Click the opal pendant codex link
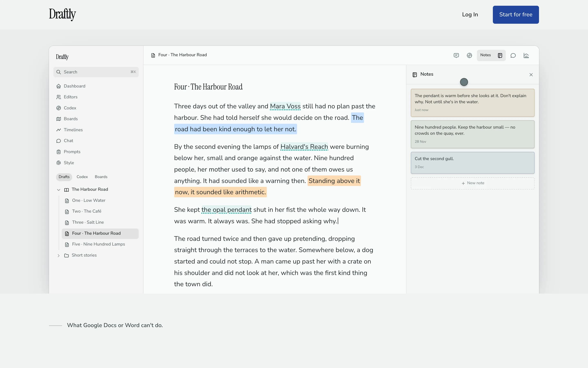Screen dimensions: 588x368 pyautogui.click(x=226, y=210)
